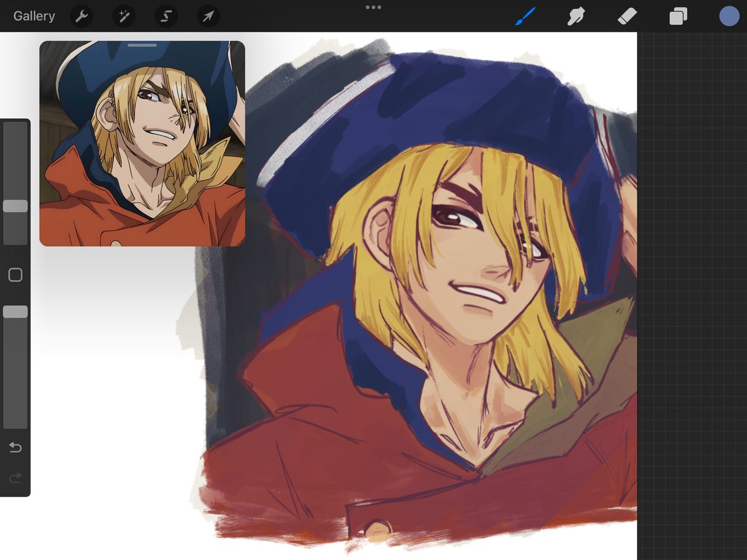This screenshot has height=560, width=747.
Task: Select the Eraser tool
Action: [x=627, y=16]
